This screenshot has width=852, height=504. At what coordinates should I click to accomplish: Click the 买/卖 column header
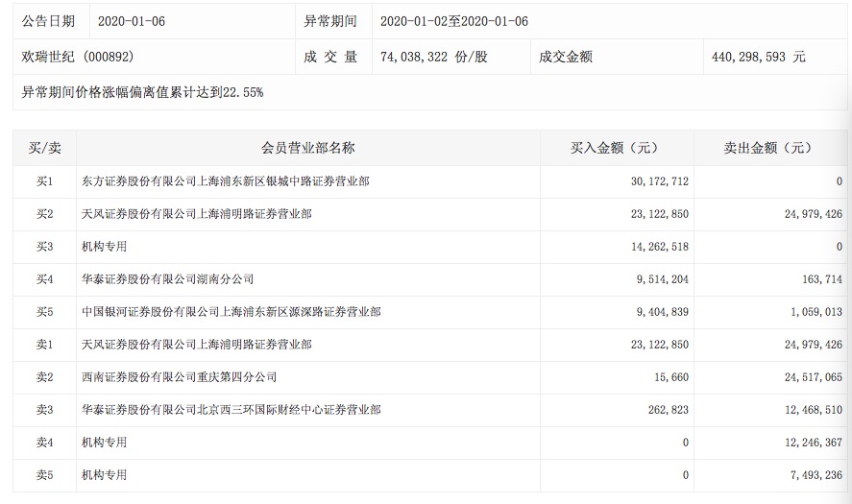44,148
